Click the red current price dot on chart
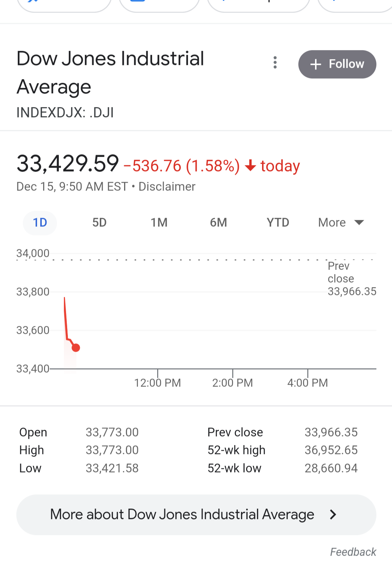This screenshot has height=567, width=392. pyautogui.click(x=76, y=348)
